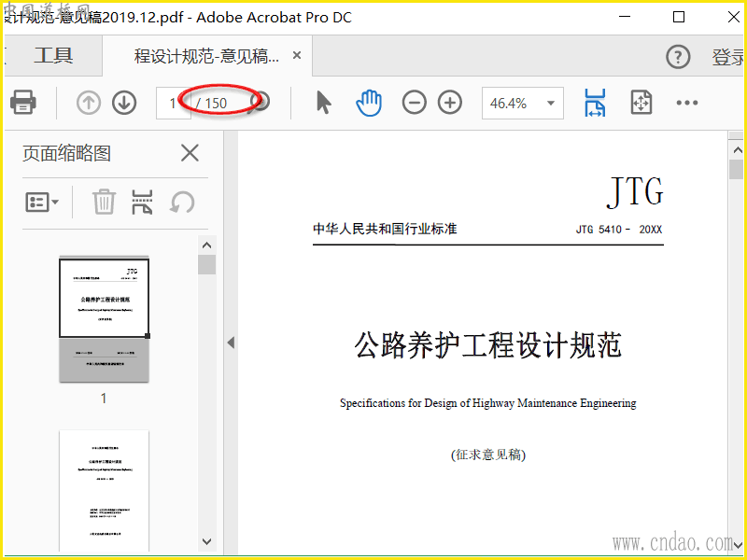Go to previous page arrow button
The width and height of the screenshot is (747, 560).
88,103
